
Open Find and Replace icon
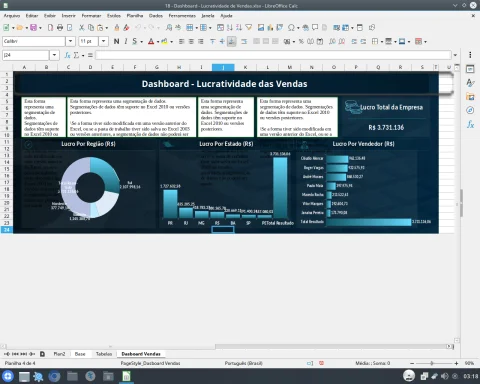coord(169,28)
